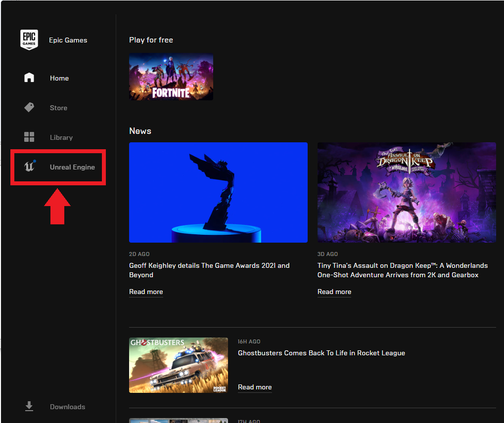Click the Home house icon
The width and height of the screenshot is (504, 423).
tap(29, 78)
